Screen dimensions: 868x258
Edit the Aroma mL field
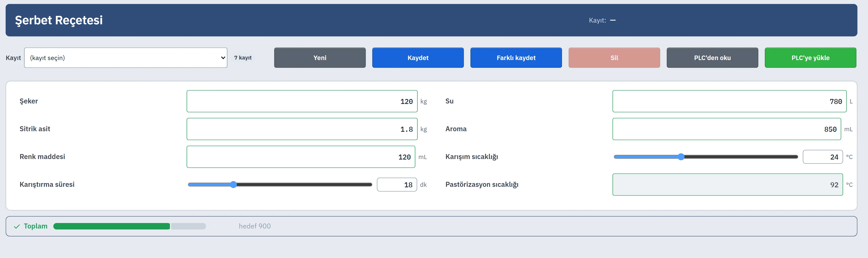[x=727, y=129]
